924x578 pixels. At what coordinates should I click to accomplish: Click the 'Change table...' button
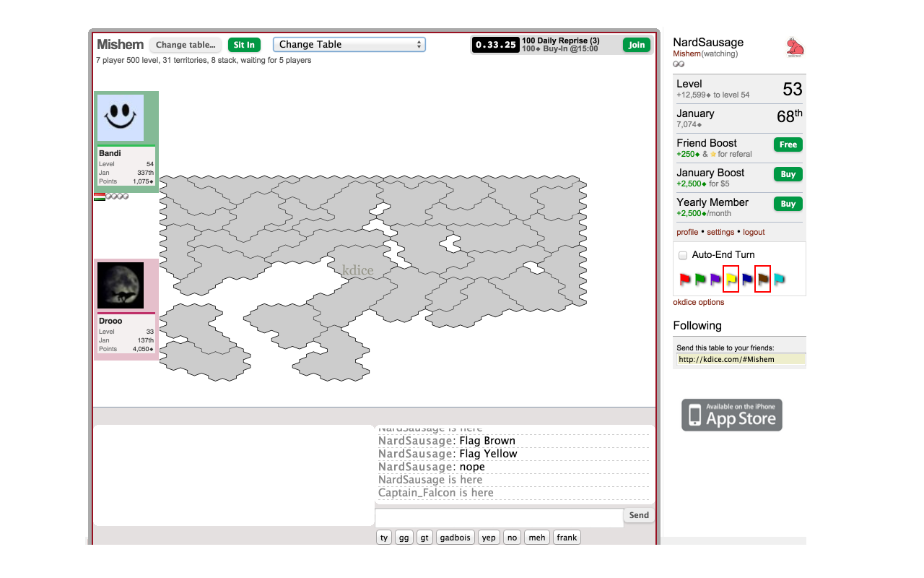click(186, 45)
